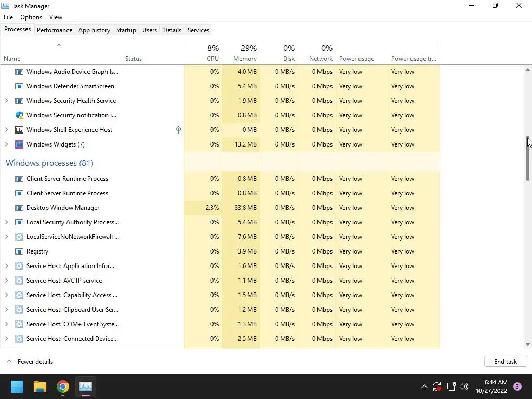532x399 pixels.
Task: Click the Status column header
Action: click(x=153, y=54)
